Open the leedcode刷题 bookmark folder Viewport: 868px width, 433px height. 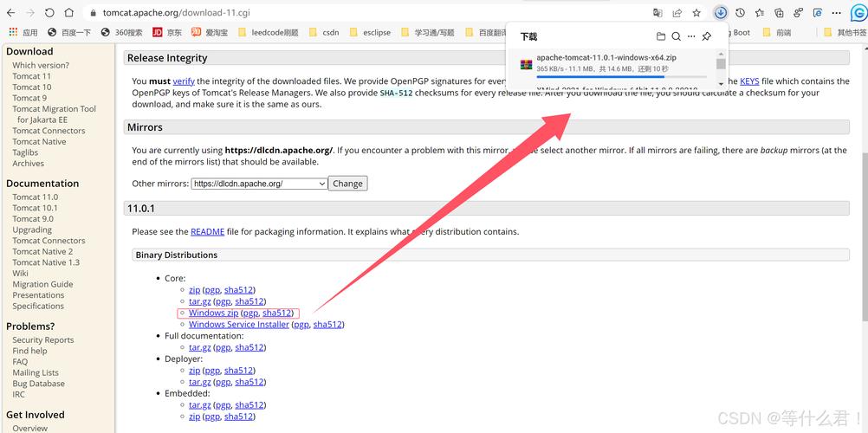[x=269, y=32]
